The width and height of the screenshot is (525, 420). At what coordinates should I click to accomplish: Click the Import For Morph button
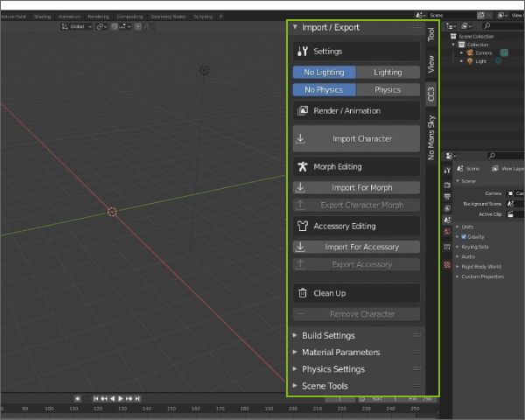pyautogui.click(x=356, y=187)
